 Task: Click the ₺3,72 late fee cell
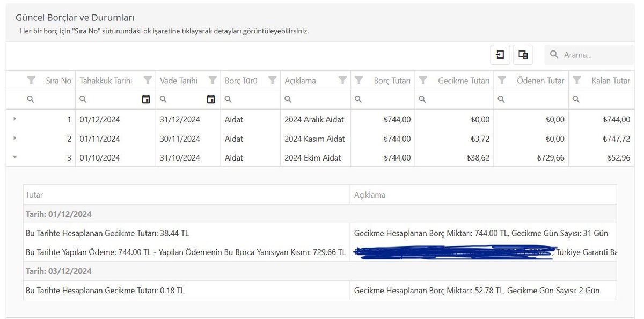pyautogui.click(x=455, y=139)
